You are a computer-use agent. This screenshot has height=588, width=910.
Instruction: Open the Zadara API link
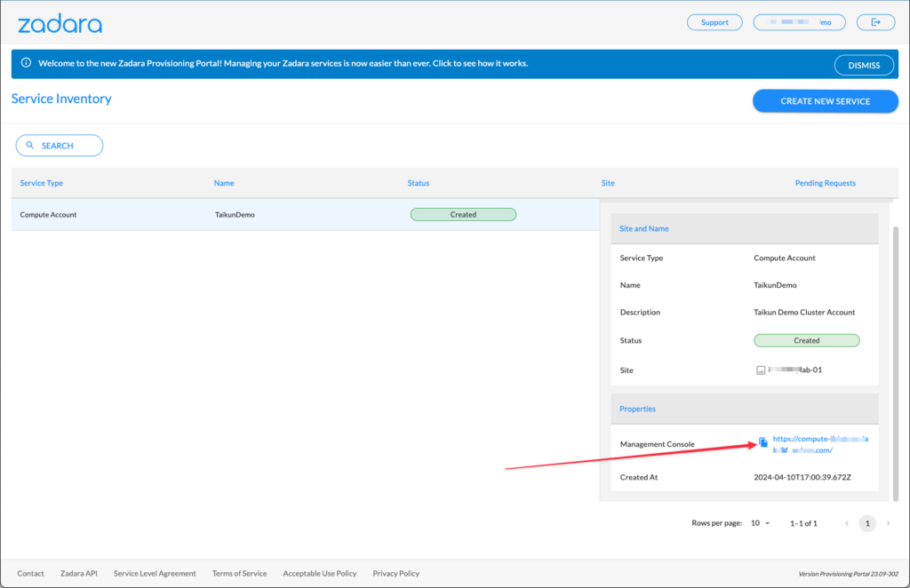78,573
